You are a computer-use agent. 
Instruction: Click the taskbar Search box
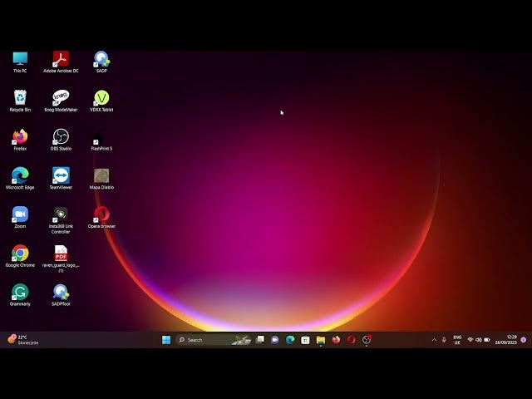[x=214, y=340]
